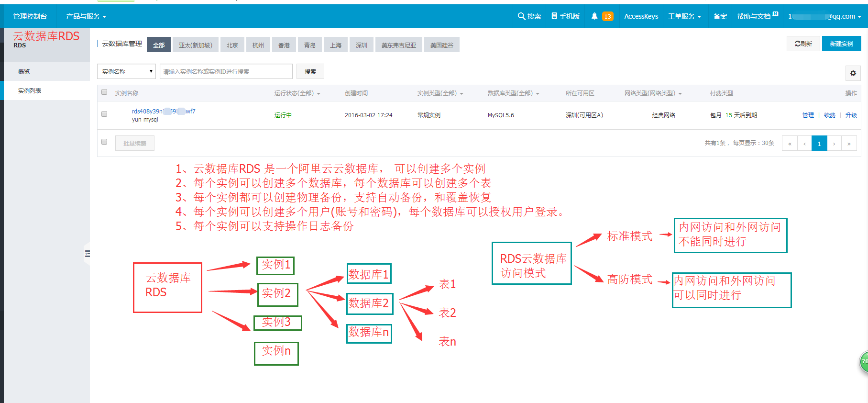Click the 所在可用区 column header
Viewport: 868px width, 403px height.
tap(580, 93)
